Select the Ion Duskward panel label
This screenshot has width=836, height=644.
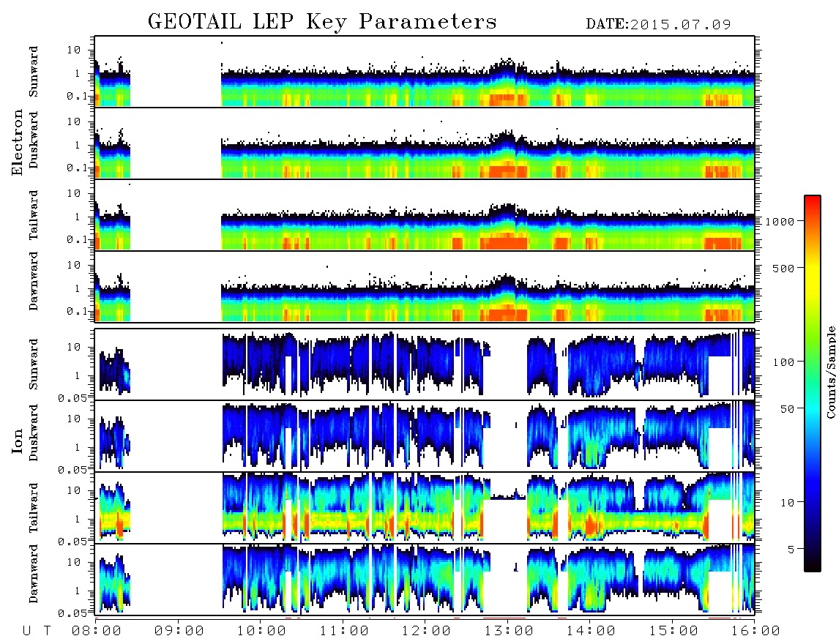click(x=33, y=433)
